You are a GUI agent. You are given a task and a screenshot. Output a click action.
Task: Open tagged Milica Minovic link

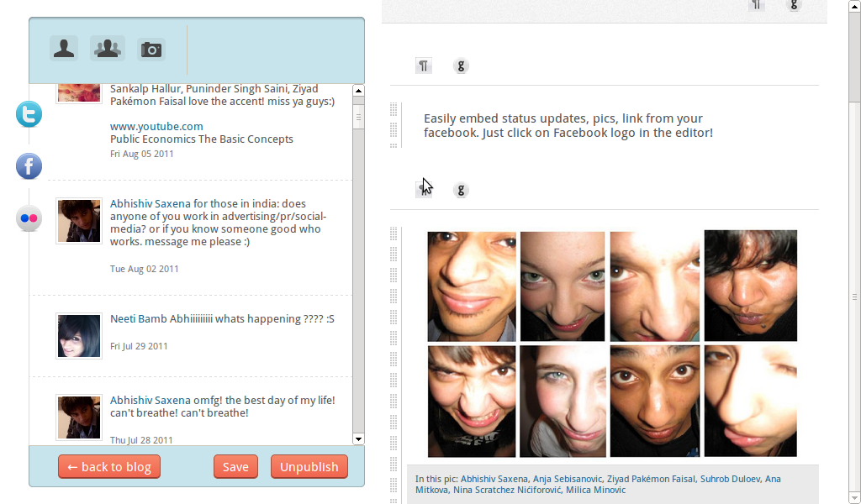coord(596,490)
